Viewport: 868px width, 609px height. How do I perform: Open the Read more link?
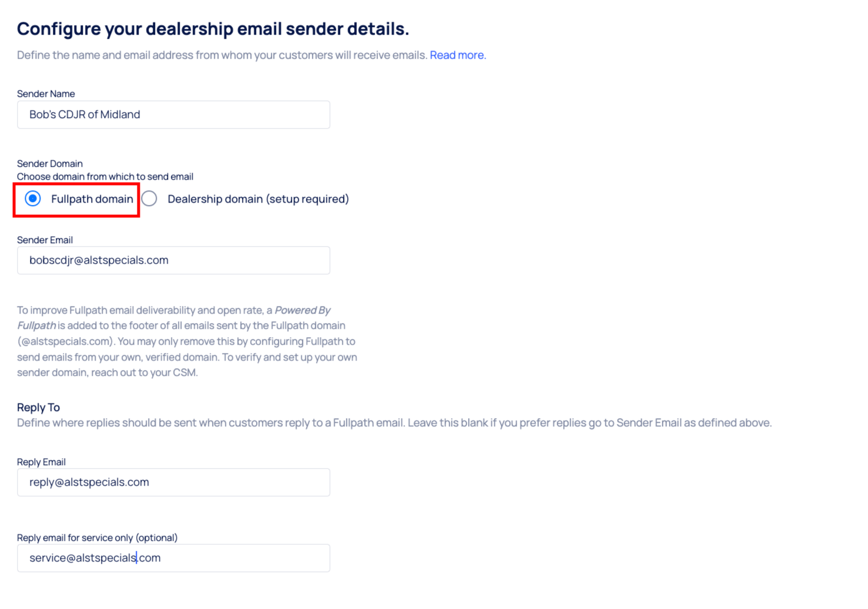click(x=457, y=55)
